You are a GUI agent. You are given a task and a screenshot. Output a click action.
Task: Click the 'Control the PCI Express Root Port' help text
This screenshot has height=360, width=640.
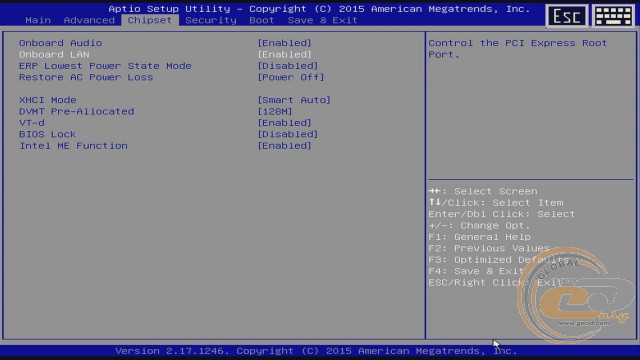pos(518,49)
